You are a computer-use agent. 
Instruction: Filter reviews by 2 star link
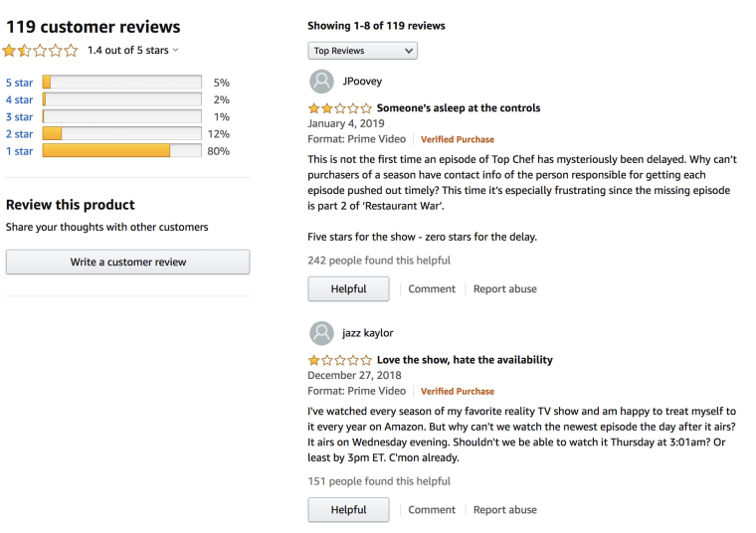click(19, 134)
